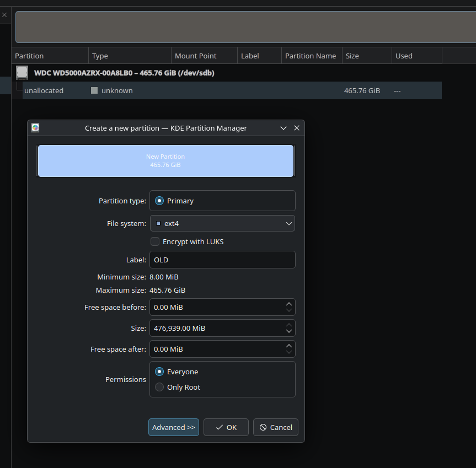Click the hard disk icon for /dev/sdb
Image resolution: width=476 pixels, height=468 pixels.
tap(22, 73)
